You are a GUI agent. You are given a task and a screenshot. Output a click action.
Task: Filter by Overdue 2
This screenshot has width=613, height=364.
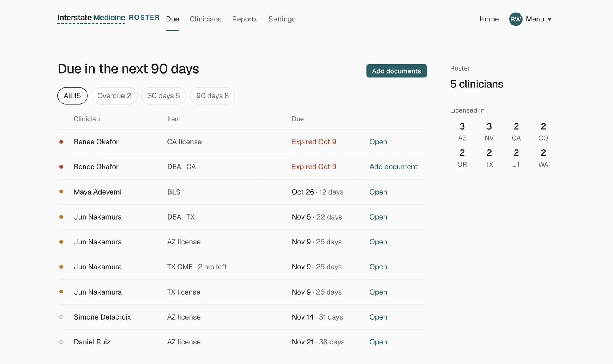114,96
